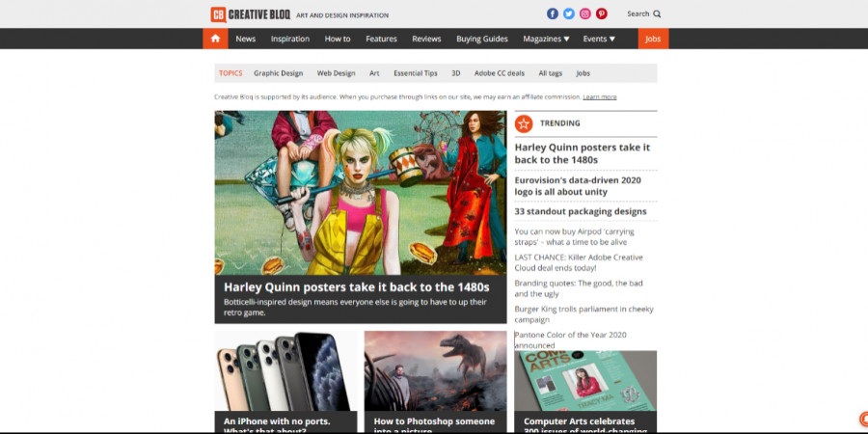The image size is (868, 434).
Task: Open Eurovision's data-driven 2020 logo story
Action: pyautogui.click(x=578, y=186)
